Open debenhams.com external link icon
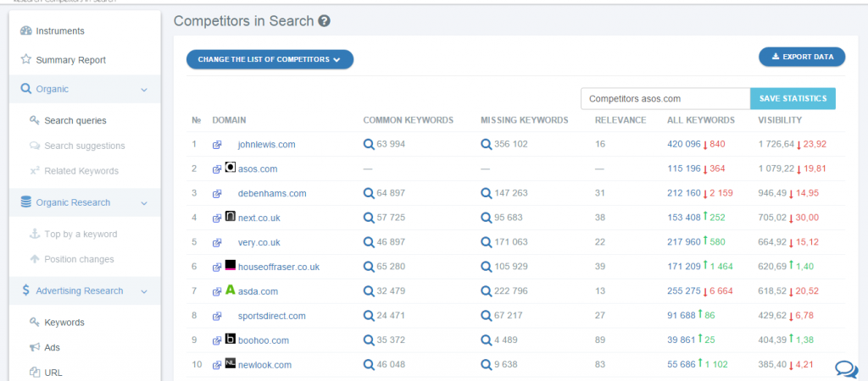The width and height of the screenshot is (868, 381). click(217, 194)
